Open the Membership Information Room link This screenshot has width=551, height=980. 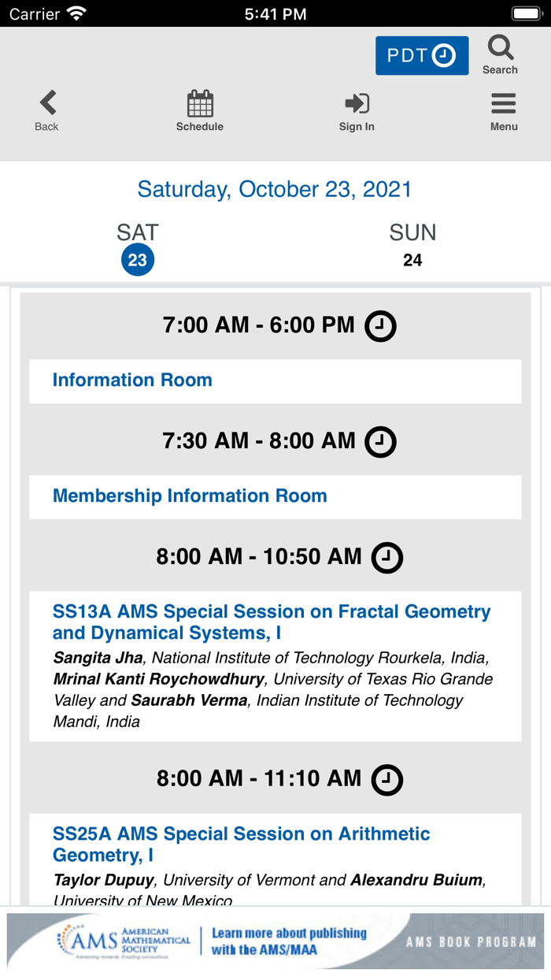point(190,496)
